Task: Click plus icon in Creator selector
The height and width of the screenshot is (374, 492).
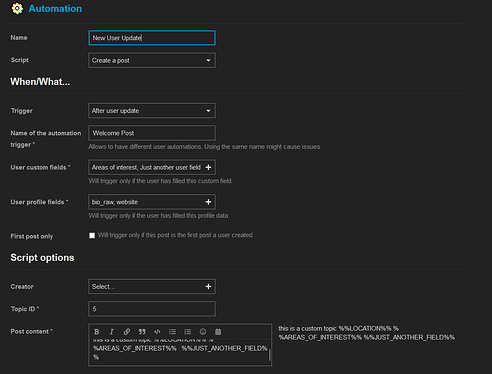Action: [208, 287]
